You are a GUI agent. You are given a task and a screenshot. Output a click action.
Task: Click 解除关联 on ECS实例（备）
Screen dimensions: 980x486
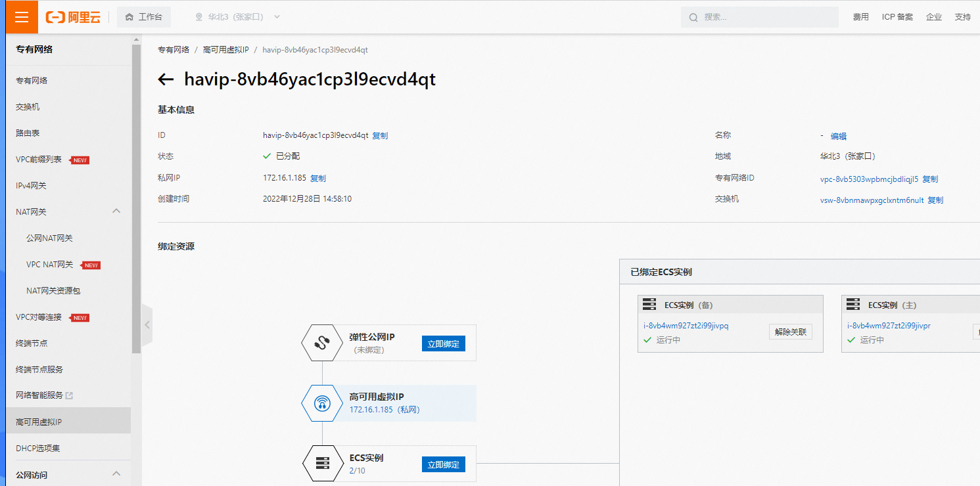coord(790,332)
